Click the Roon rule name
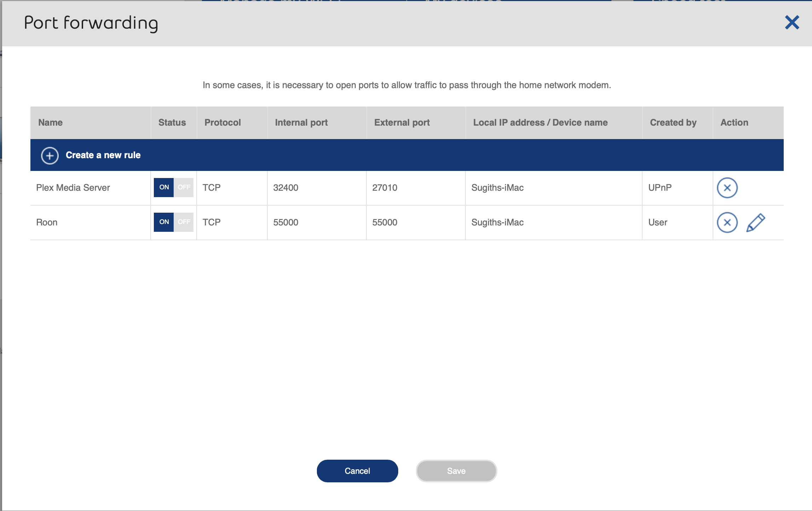 [47, 222]
